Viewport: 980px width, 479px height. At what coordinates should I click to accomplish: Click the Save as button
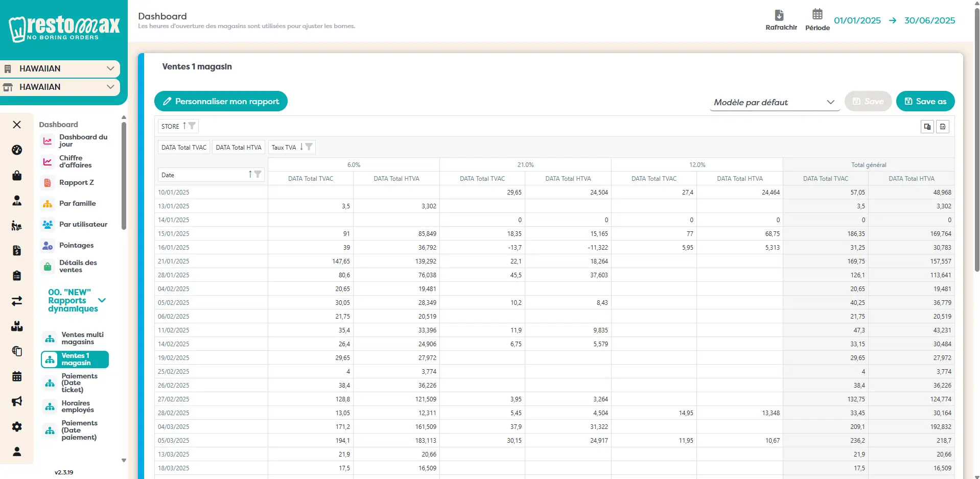[925, 101]
